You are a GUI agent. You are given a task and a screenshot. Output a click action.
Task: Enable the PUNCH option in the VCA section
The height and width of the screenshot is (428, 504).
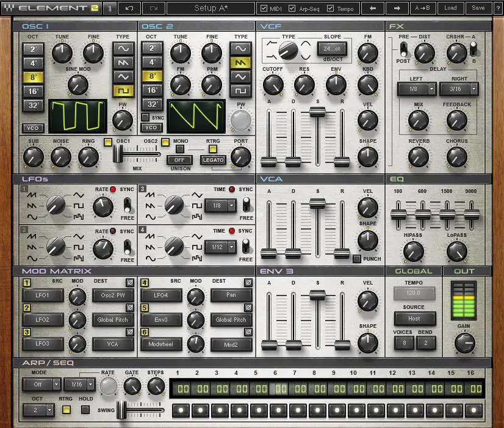tap(356, 259)
